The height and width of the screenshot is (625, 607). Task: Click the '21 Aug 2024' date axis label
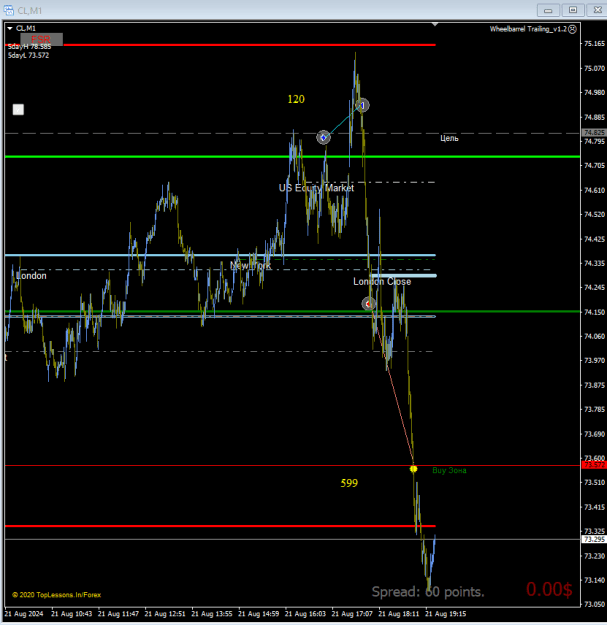[24, 614]
